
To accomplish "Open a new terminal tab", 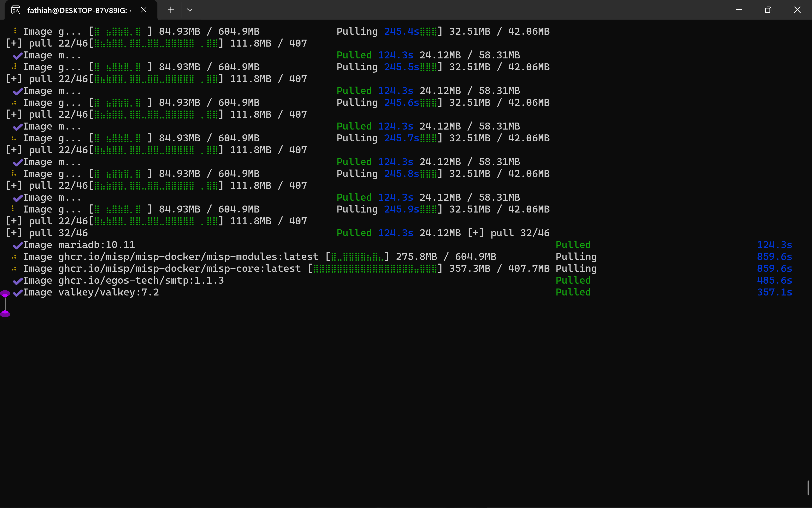I will coord(171,10).
